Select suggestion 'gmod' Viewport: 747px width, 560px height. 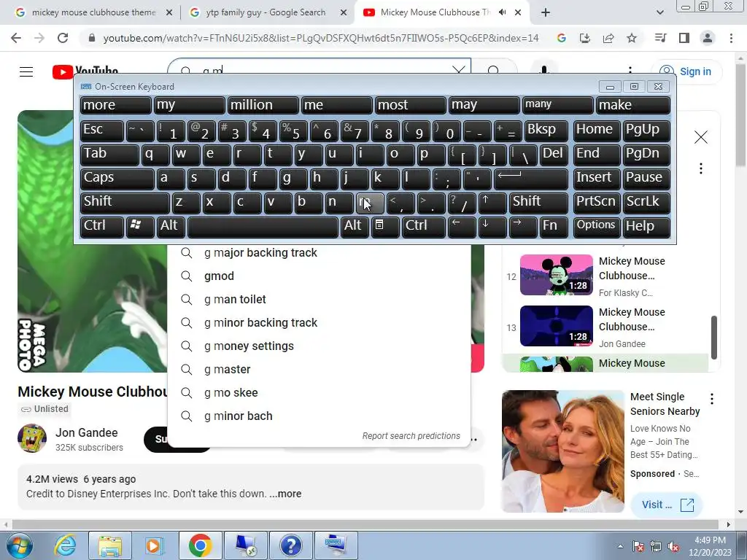(x=320, y=276)
